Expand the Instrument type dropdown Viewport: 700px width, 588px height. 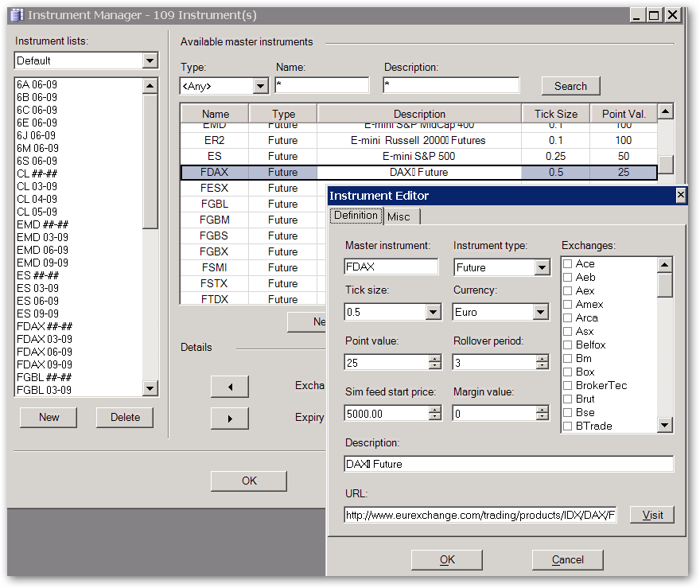tap(542, 267)
